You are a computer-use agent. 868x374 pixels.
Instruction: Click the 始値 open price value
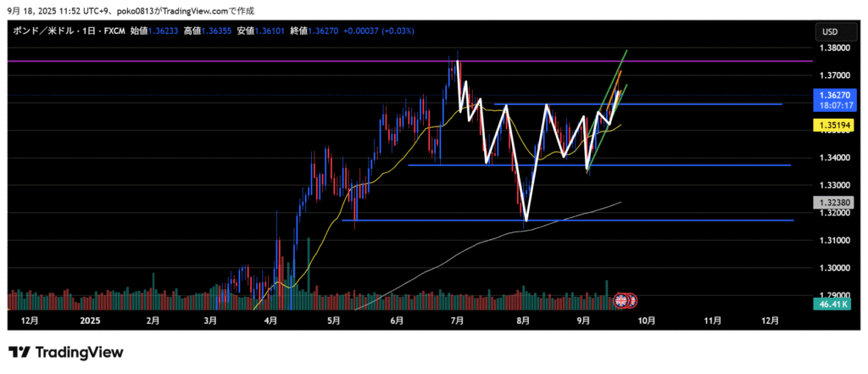pos(169,31)
